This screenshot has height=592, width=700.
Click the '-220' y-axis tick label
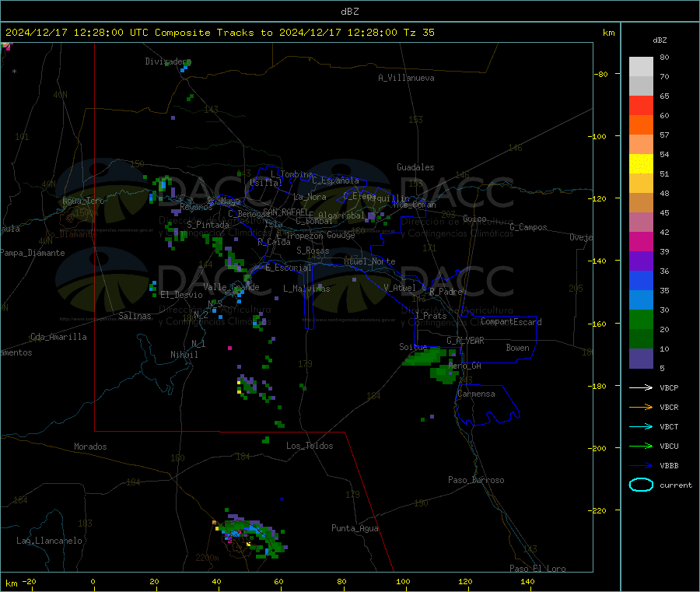click(x=597, y=511)
